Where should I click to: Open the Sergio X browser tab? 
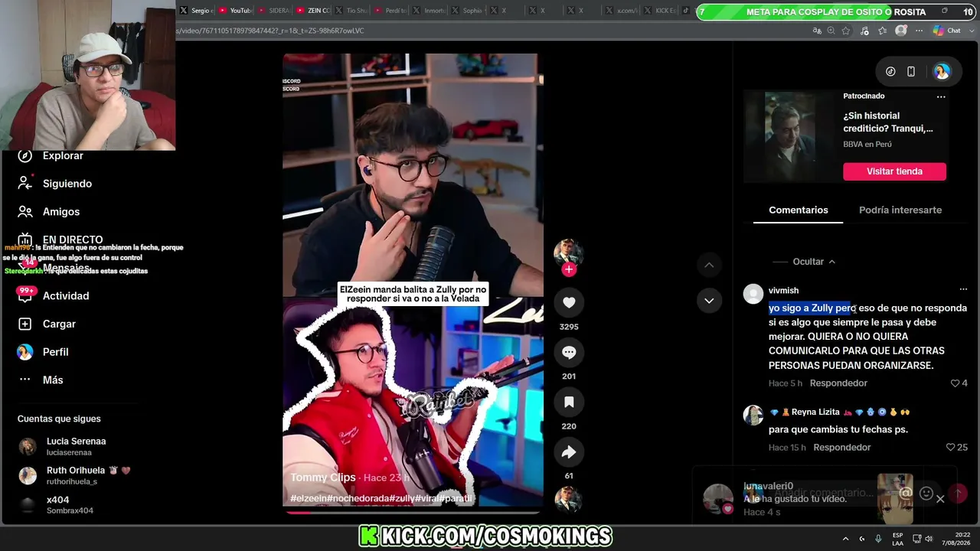coord(196,11)
